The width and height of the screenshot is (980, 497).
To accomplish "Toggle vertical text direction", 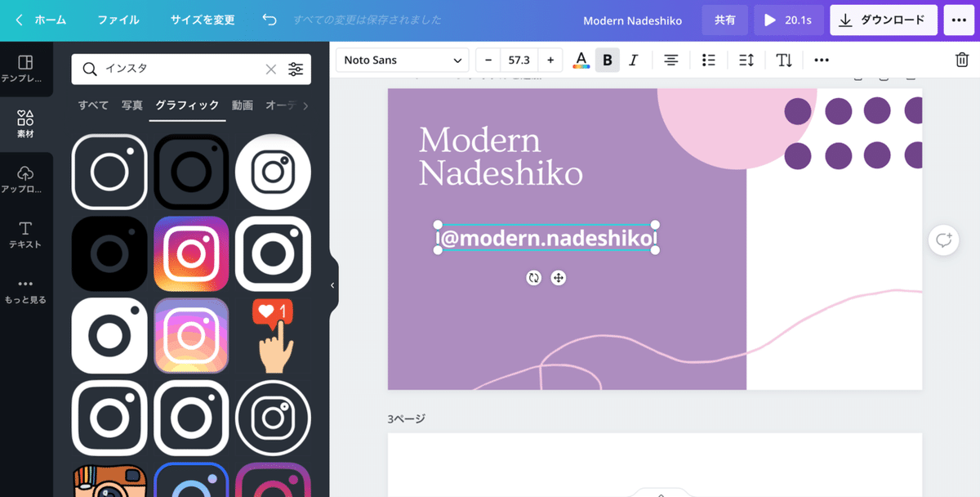I will coord(784,60).
